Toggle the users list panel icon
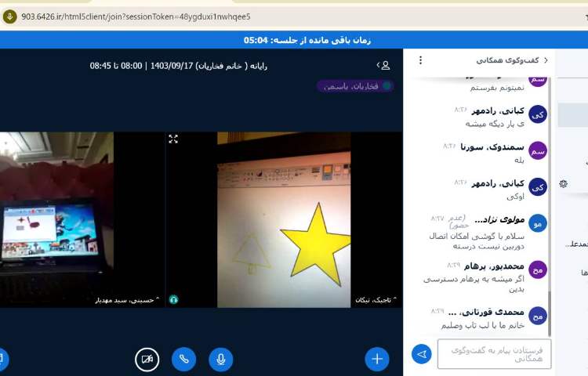This screenshot has height=376, width=588. pos(383,66)
